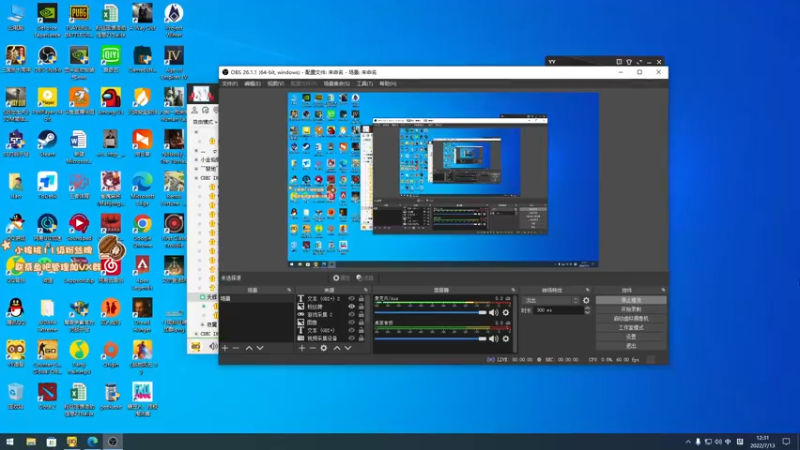The height and width of the screenshot is (450, 800).
Task: Open Google Chrome desktop icon
Action: pyautogui.click(x=142, y=231)
